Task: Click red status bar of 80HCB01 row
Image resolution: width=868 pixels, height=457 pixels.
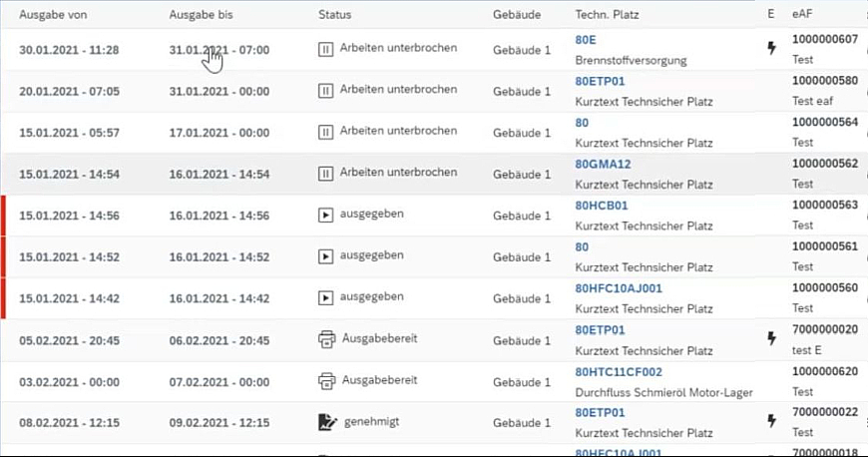Action: click(3, 216)
